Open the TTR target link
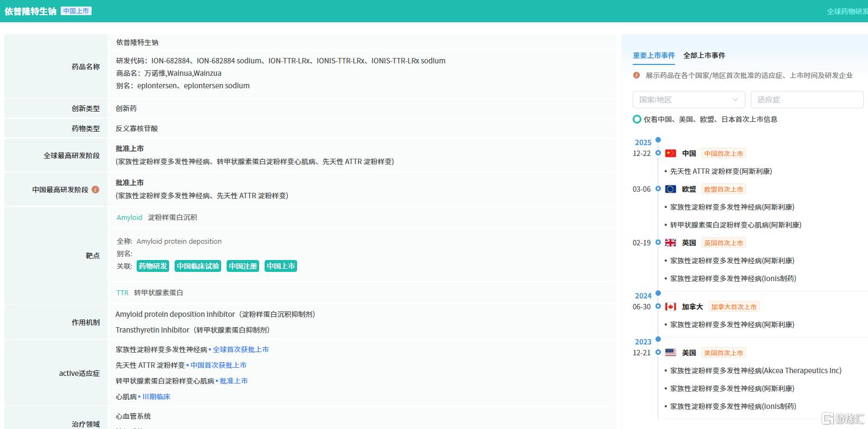This screenshot has height=429, width=868. click(x=123, y=292)
